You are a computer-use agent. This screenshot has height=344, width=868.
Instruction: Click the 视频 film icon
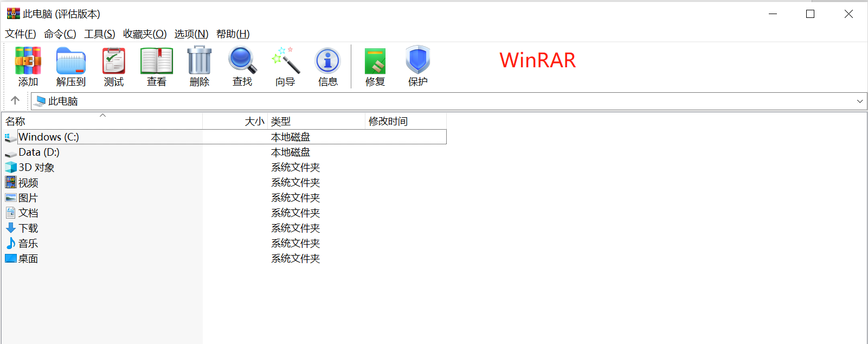point(11,182)
